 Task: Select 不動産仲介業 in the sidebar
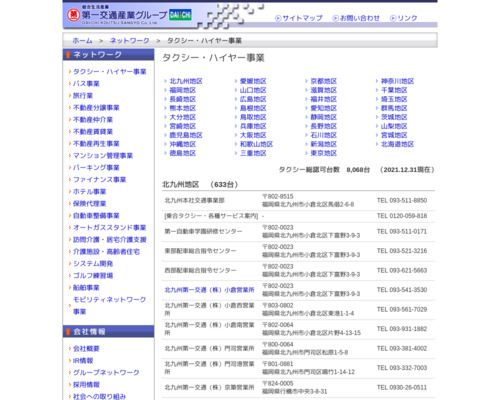(x=93, y=120)
